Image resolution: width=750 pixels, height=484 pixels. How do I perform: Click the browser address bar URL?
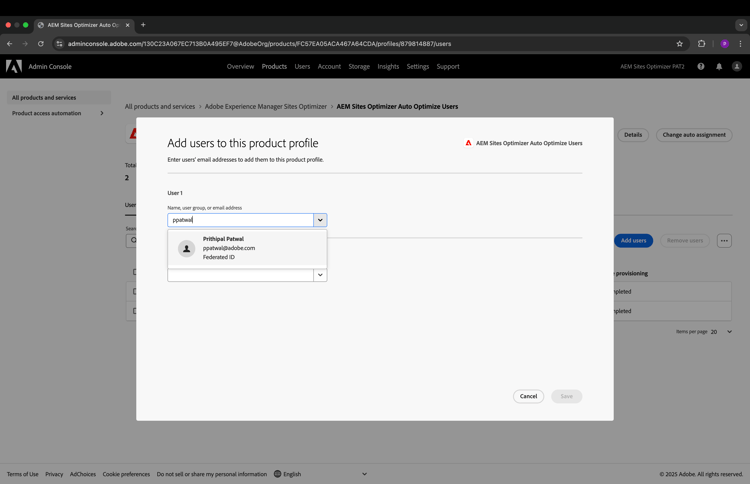click(x=259, y=44)
